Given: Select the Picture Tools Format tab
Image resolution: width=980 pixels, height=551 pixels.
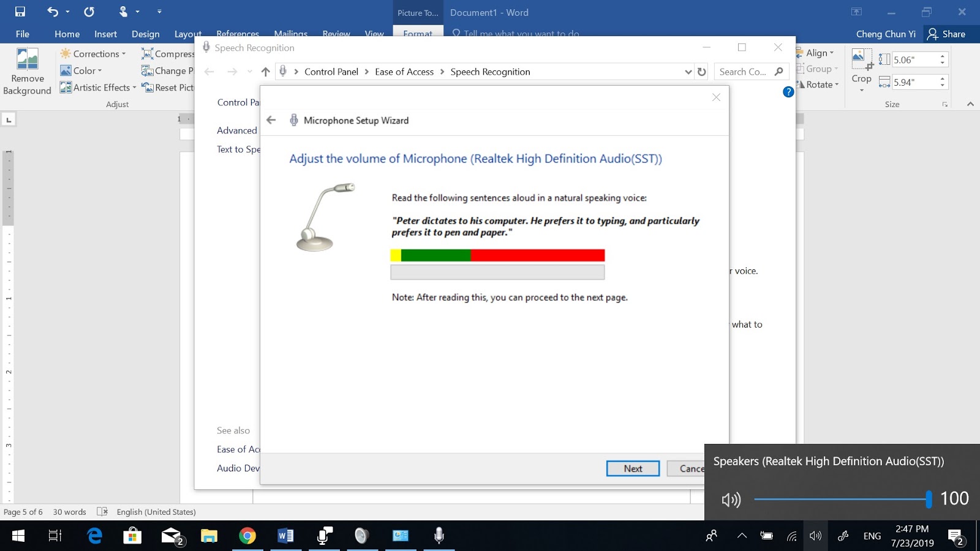Looking at the screenshot, I should [418, 34].
